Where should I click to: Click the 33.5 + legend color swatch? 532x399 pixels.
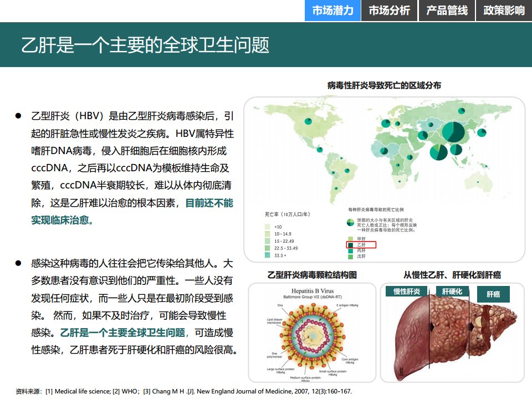(x=267, y=255)
